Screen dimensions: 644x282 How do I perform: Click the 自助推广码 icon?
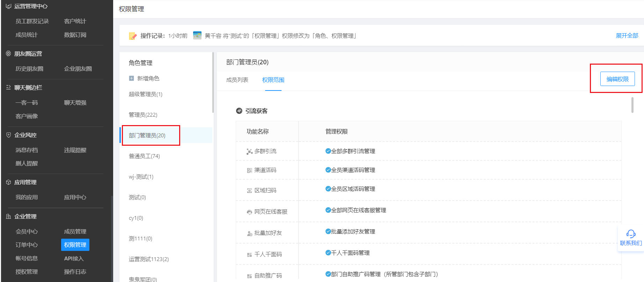coord(249,276)
